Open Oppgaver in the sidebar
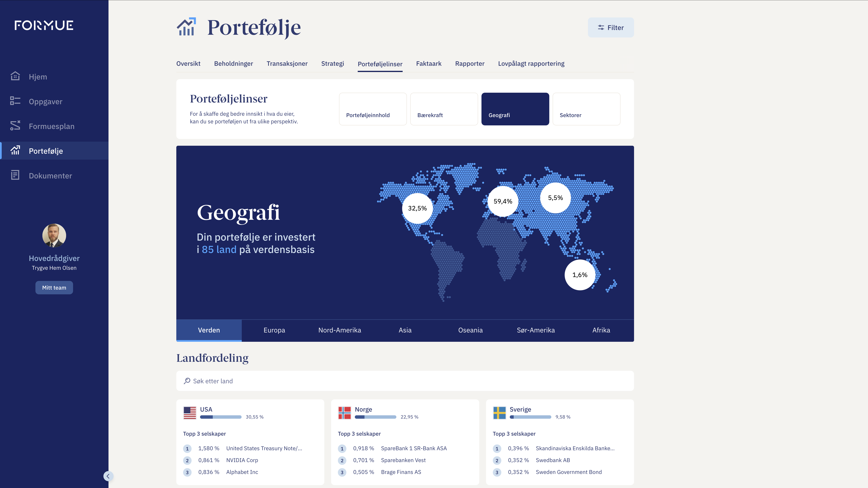Image resolution: width=868 pixels, height=488 pixels. 54,101
